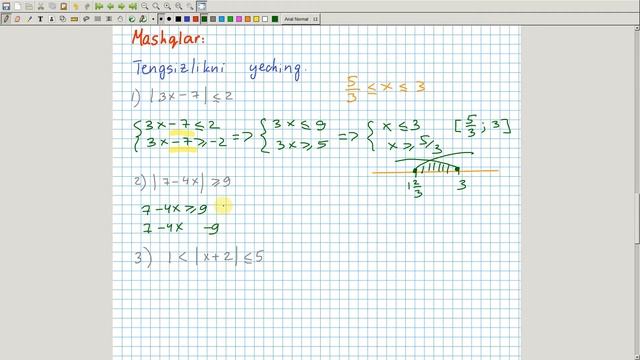Pick the light green color swatch

(x=230, y=19)
